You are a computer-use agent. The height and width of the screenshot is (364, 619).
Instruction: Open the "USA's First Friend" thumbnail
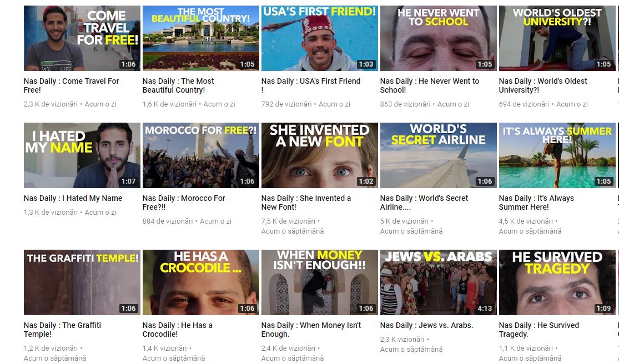click(319, 38)
